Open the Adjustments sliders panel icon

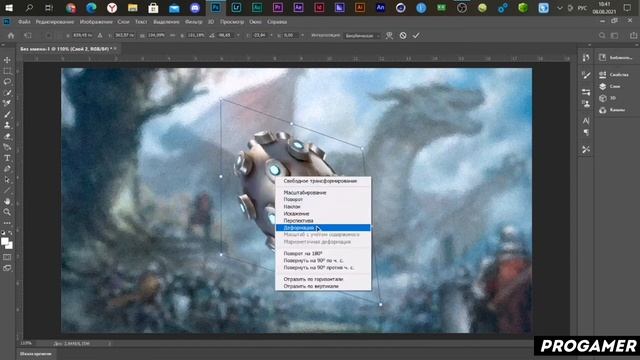(586, 92)
